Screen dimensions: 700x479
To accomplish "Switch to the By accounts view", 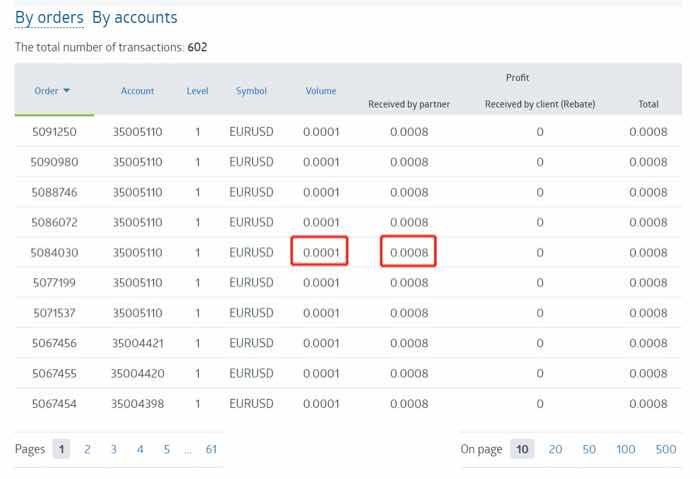I will [x=134, y=18].
